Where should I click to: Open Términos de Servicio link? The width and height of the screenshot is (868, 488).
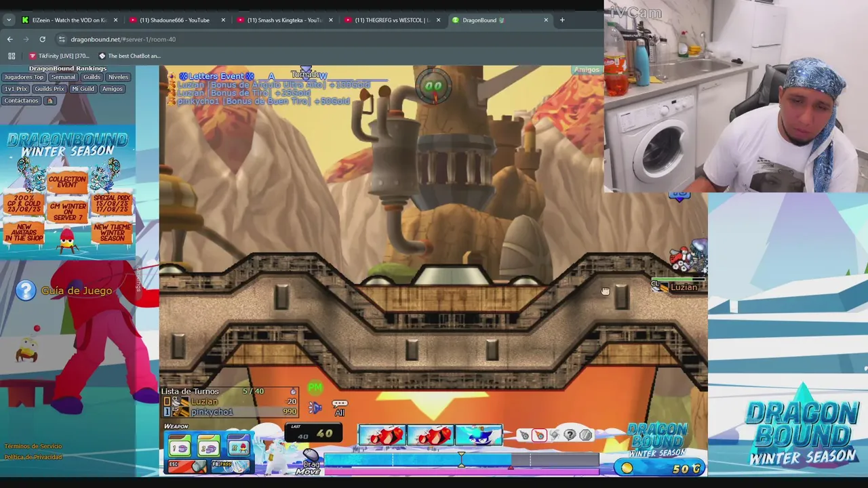33,446
